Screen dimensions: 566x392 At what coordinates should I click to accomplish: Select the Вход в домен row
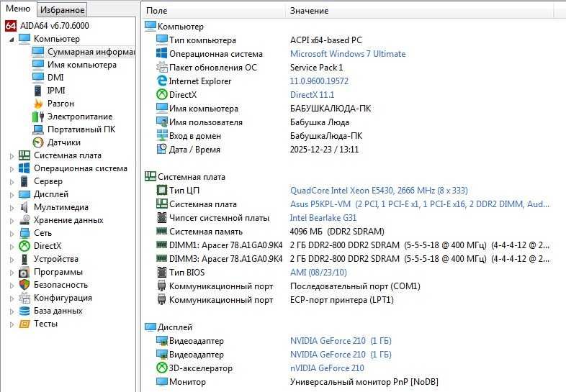coord(259,136)
